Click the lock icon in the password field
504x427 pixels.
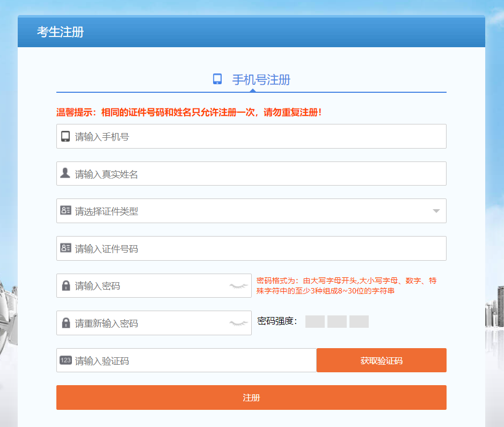[x=65, y=285]
